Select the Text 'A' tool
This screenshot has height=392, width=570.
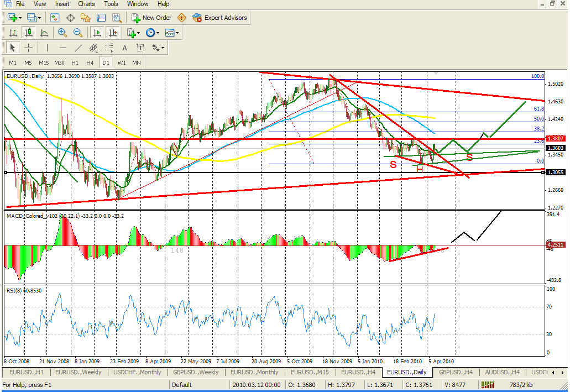click(x=125, y=48)
